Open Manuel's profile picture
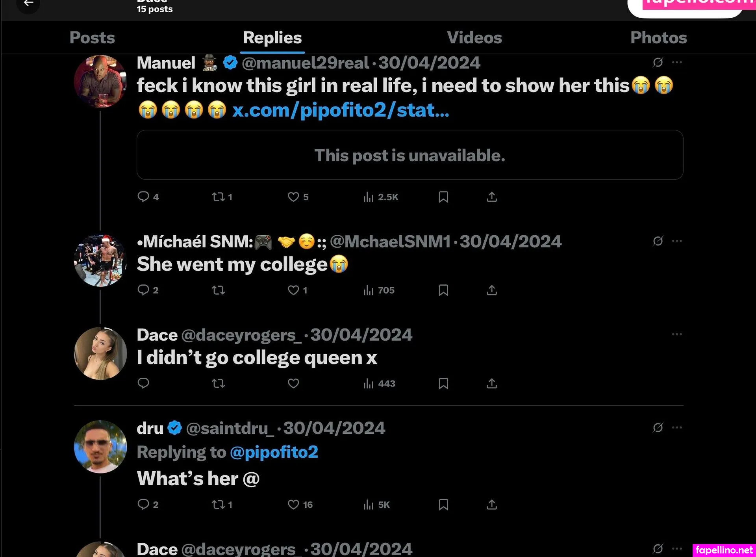Image resolution: width=756 pixels, height=557 pixels. (x=100, y=82)
